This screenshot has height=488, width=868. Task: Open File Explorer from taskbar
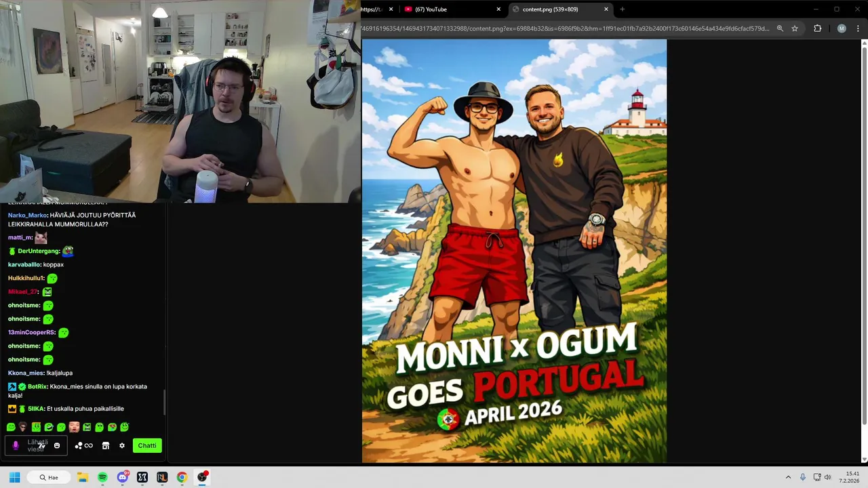83,477
